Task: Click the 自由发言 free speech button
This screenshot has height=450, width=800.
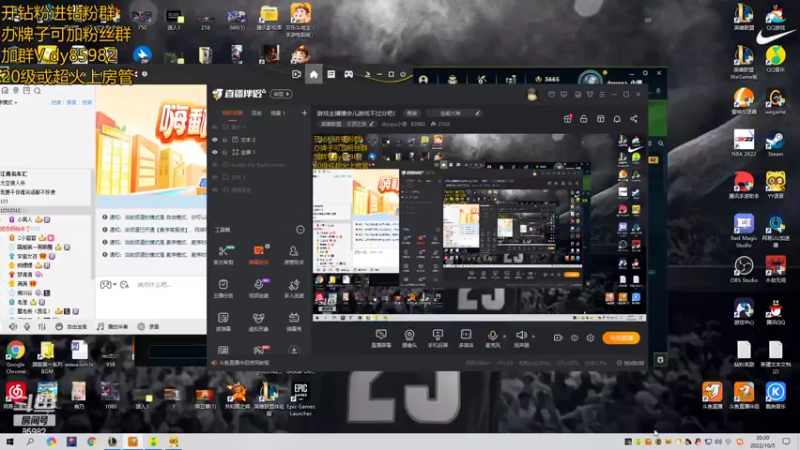Action: point(71,327)
